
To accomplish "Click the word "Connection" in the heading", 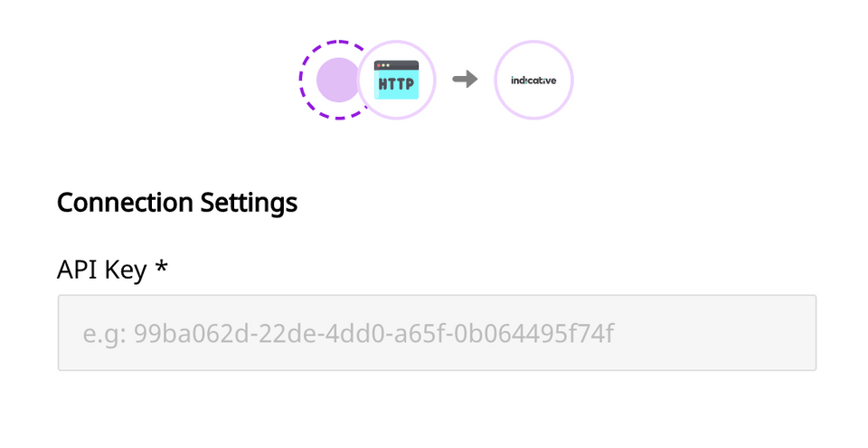I will pyautogui.click(x=125, y=203).
